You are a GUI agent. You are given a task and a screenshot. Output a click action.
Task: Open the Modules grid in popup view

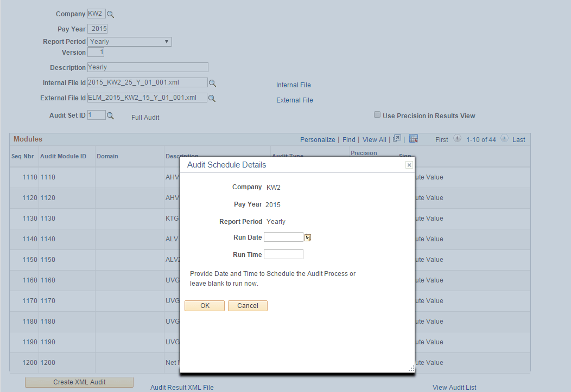(x=397, y=139)
